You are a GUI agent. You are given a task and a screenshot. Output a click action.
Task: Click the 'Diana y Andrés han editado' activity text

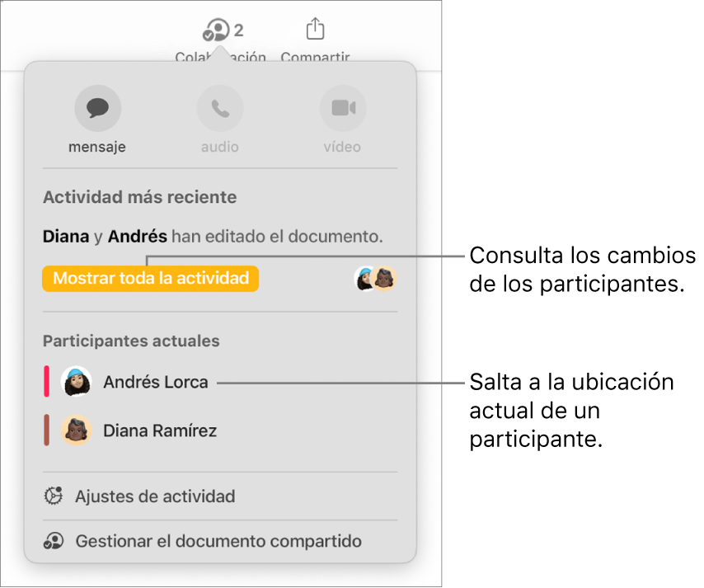pyautogui.click(x=213, y=237)
